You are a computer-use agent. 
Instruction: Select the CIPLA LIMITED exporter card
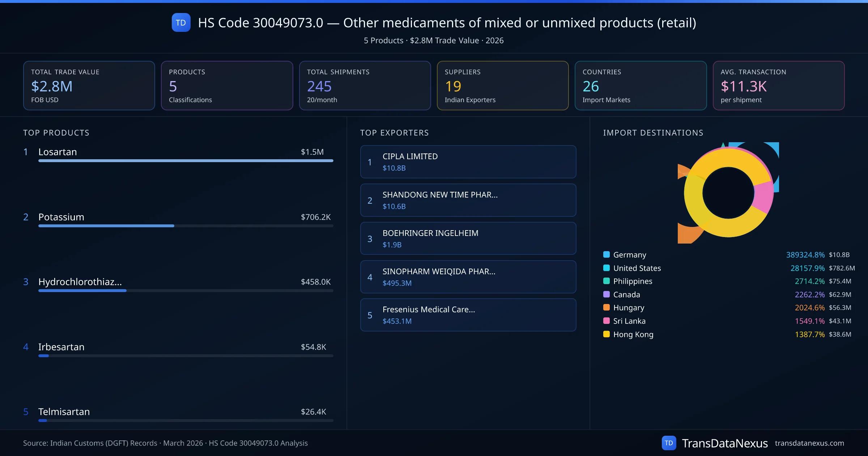click(x=468, y=162)
